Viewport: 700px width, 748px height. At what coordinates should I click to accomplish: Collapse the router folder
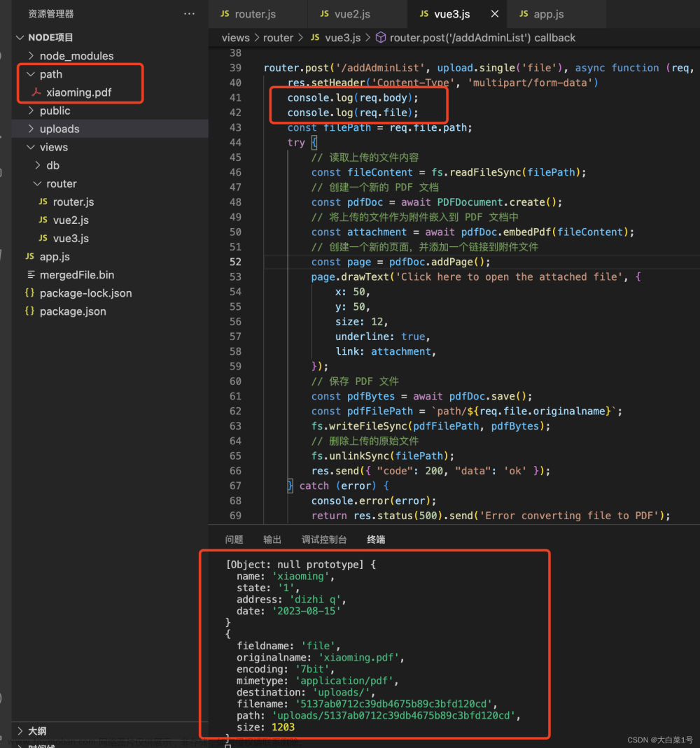(38, 183)
